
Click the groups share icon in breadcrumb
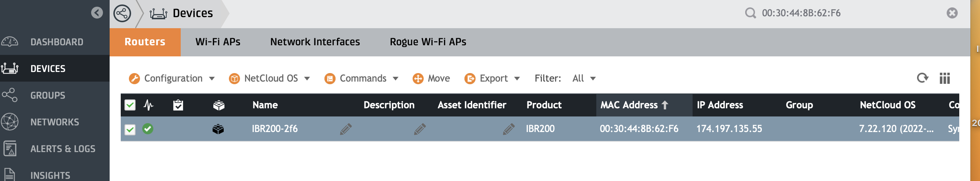[x=122, y=13]
